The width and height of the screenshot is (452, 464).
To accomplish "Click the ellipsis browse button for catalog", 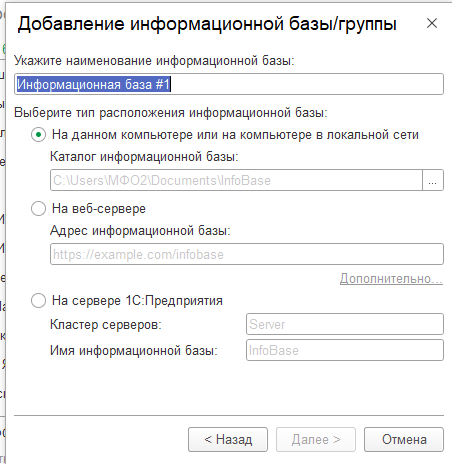I will (433, 180).
